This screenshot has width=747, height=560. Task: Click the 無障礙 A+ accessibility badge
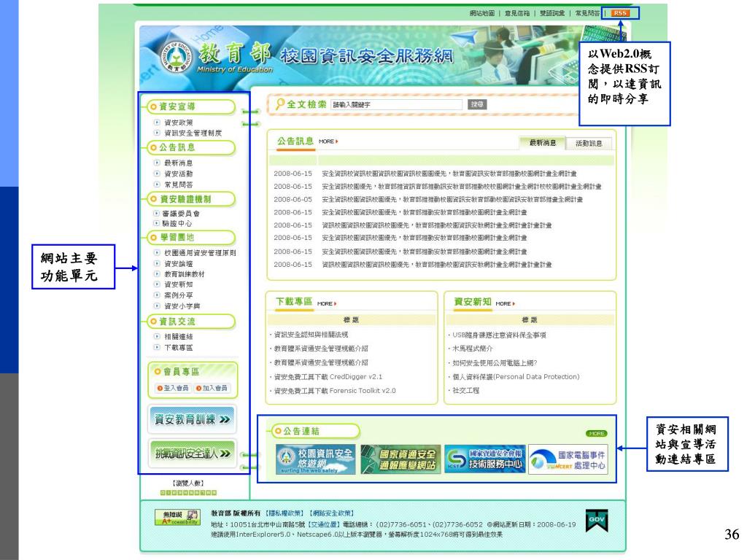click(177, 517)
